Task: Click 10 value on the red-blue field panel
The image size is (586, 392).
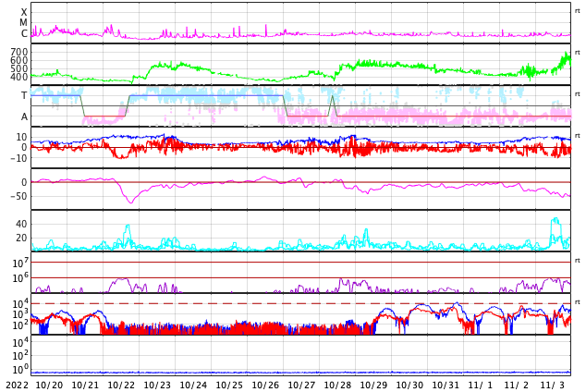Action: point(21,137)
